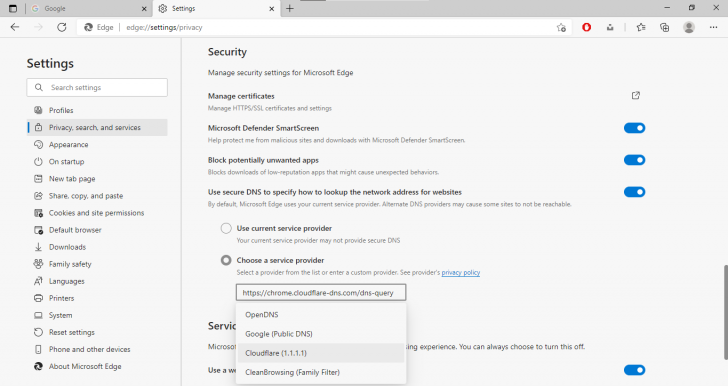Click the profile avatar icon
The height and width of the screenshot is (386, 728).
point(689,27)
